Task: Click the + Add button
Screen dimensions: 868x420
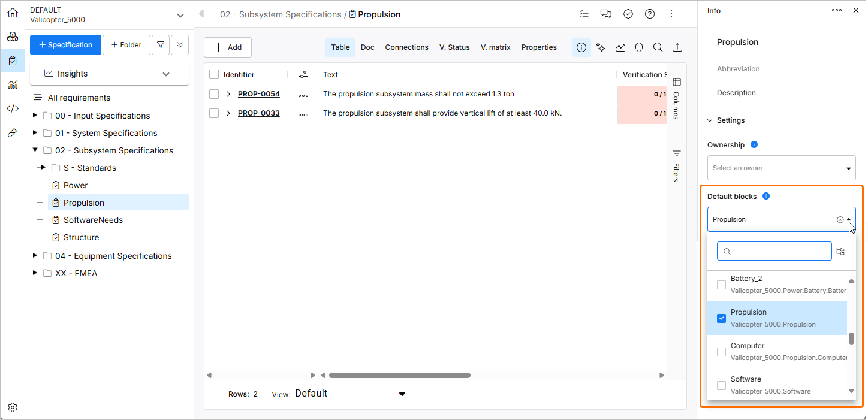Action: click(x=228, y=47)
